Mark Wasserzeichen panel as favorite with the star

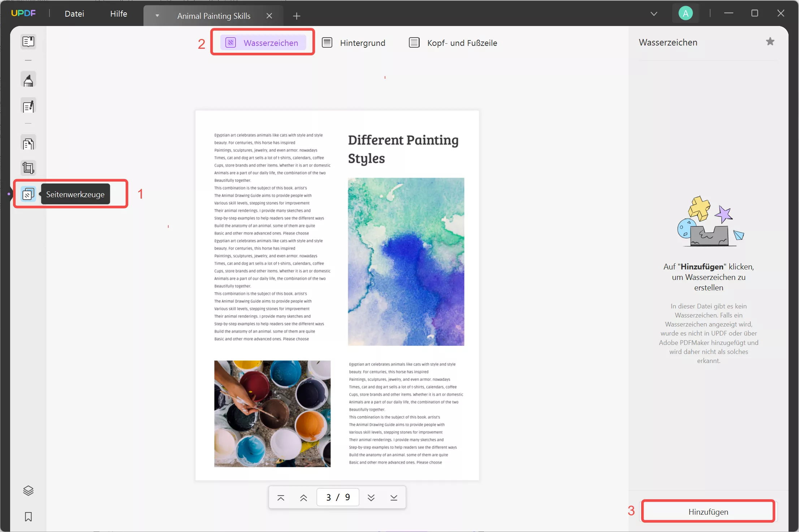click(770, 41)
